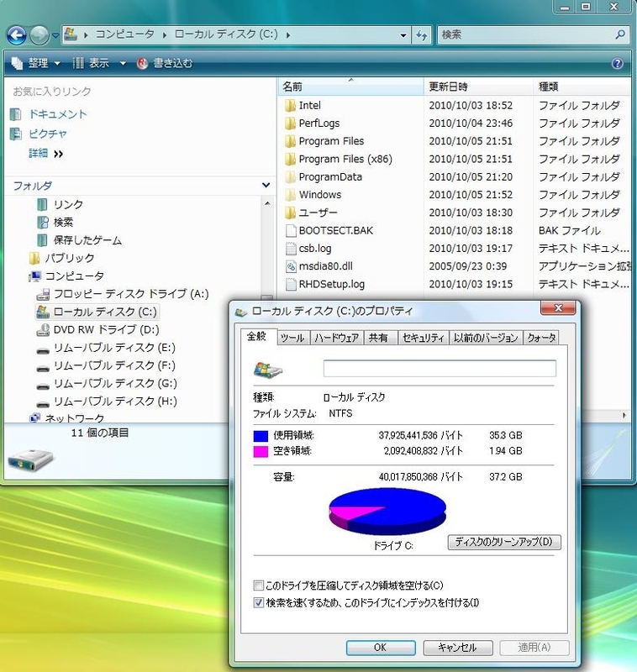This screenshot has width=637, height=672.
Task: Click ディスクのクリーンアップ(D) button
Action: [504, 542]
